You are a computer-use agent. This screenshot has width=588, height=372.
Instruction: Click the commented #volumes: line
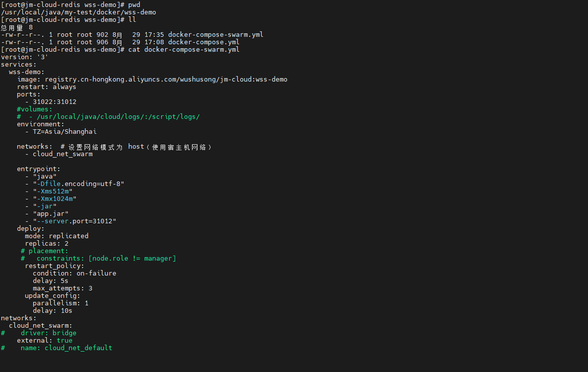(34, 109)
